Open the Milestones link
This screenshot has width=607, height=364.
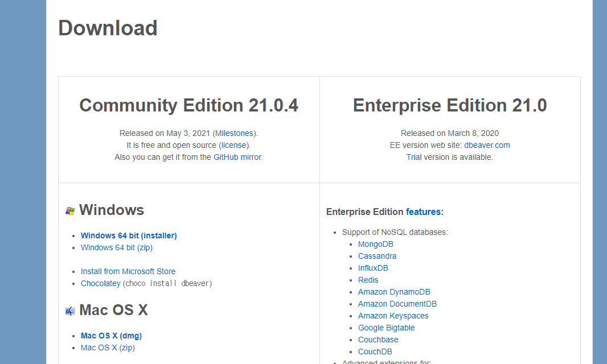(234, 133)
